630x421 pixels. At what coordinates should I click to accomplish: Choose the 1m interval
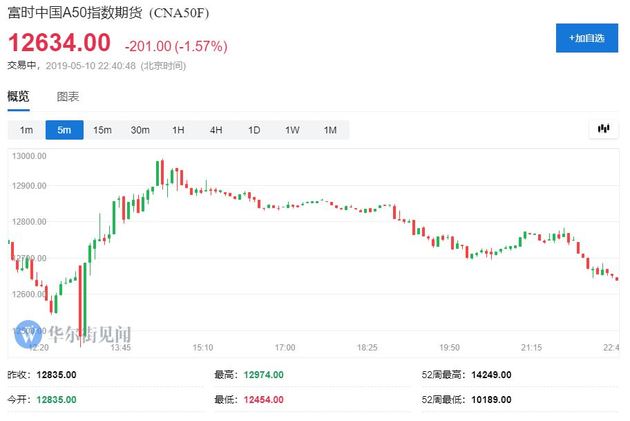click(x=27, y=130)
